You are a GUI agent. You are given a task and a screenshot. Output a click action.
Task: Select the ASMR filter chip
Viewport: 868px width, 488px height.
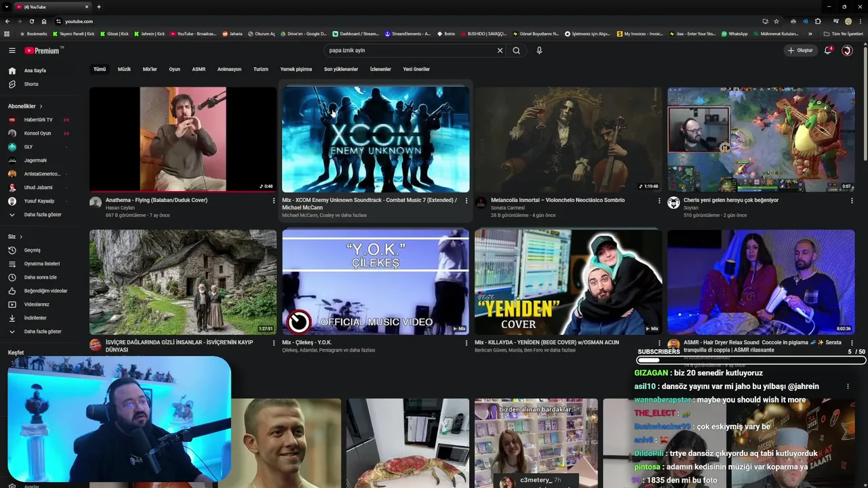point(199,69)
